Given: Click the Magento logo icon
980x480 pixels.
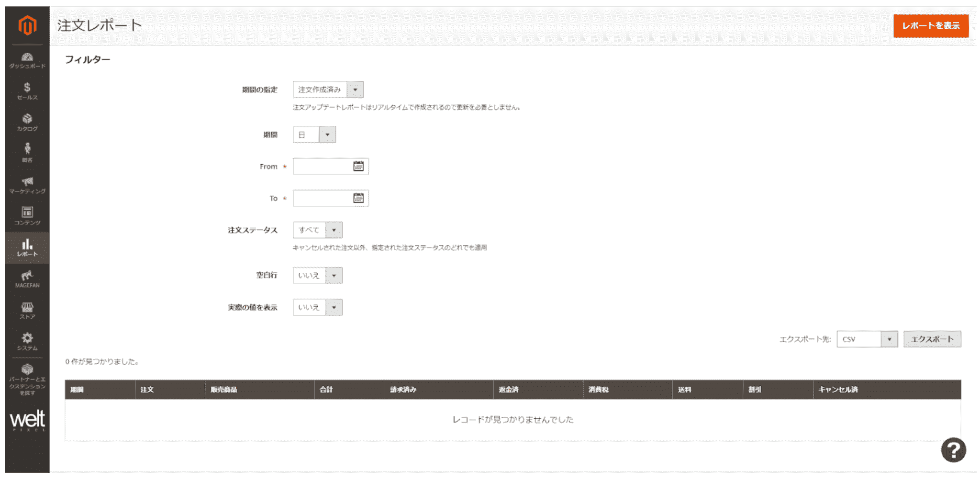Looking at the screenshot, I should (27, 25).
